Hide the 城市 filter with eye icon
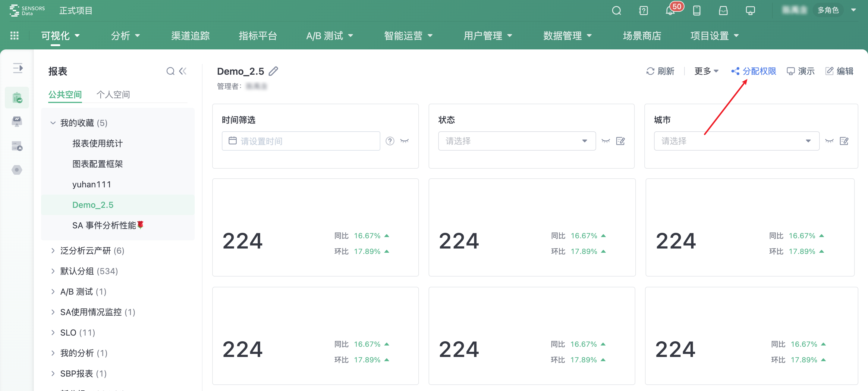Image resolution: width=868 pixels, height=391 pixels. (x=829, y=141)
